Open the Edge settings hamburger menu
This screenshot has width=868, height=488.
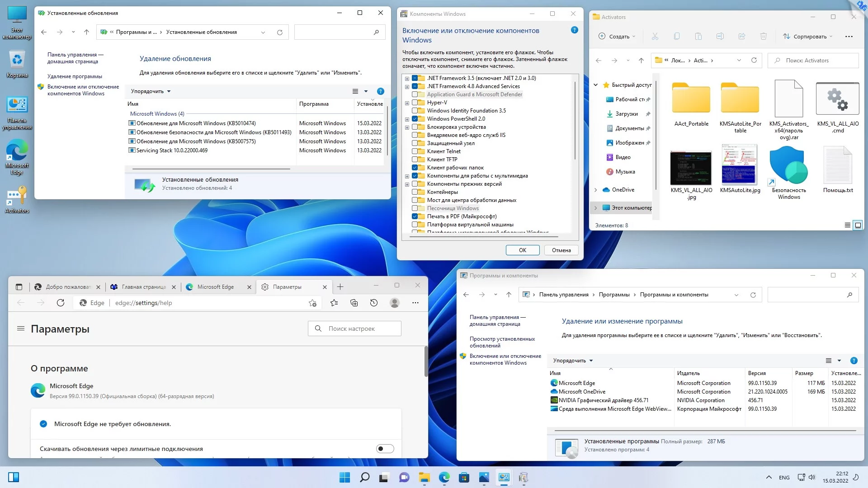pyautogui.click(x=21, y=328)
